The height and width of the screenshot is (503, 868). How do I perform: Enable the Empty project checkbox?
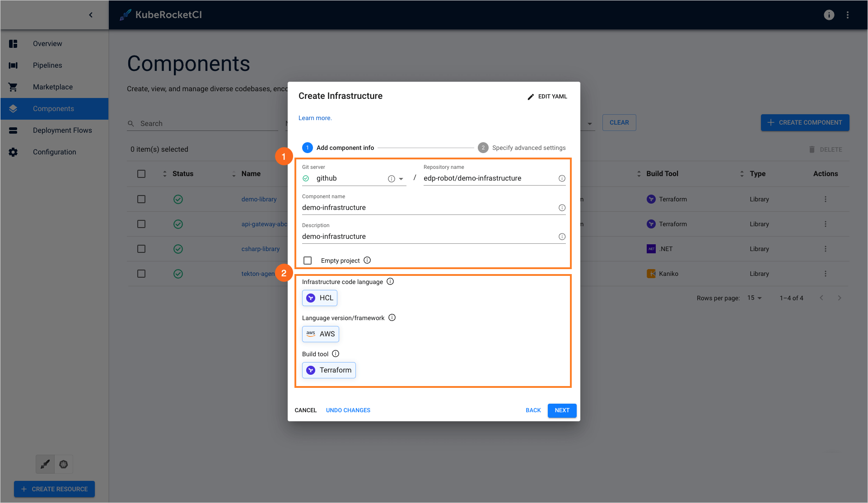(308, 261)
